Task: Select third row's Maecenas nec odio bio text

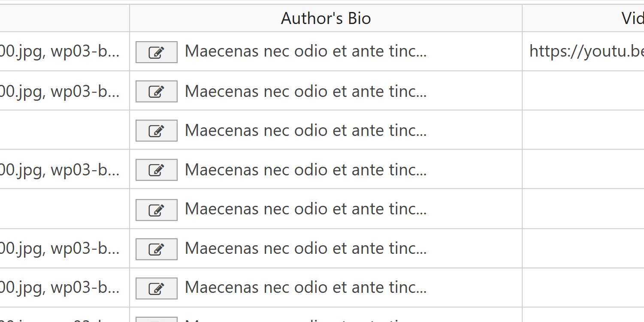Action: [305, 130]
